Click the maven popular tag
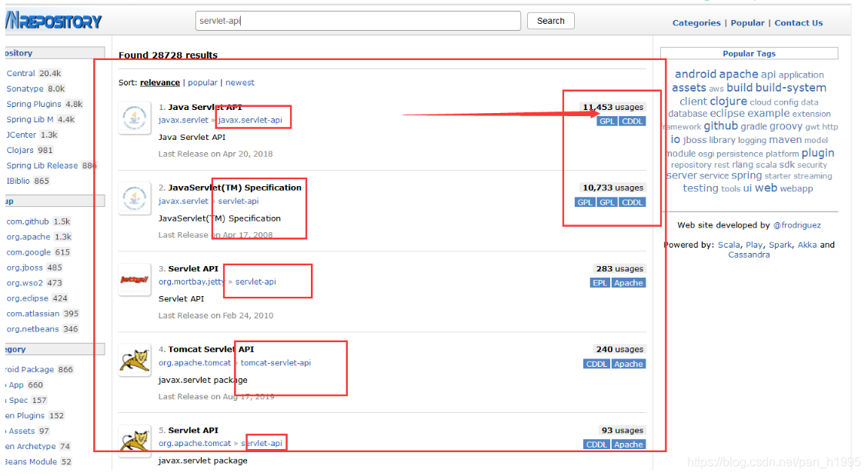The height and width of the screenshot is (476, 868). (785, 140)
